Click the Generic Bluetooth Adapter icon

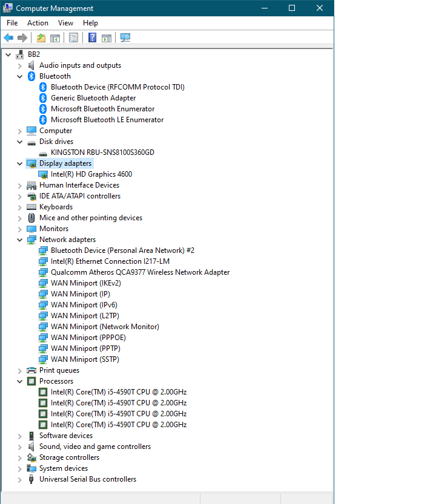(43, 98)
